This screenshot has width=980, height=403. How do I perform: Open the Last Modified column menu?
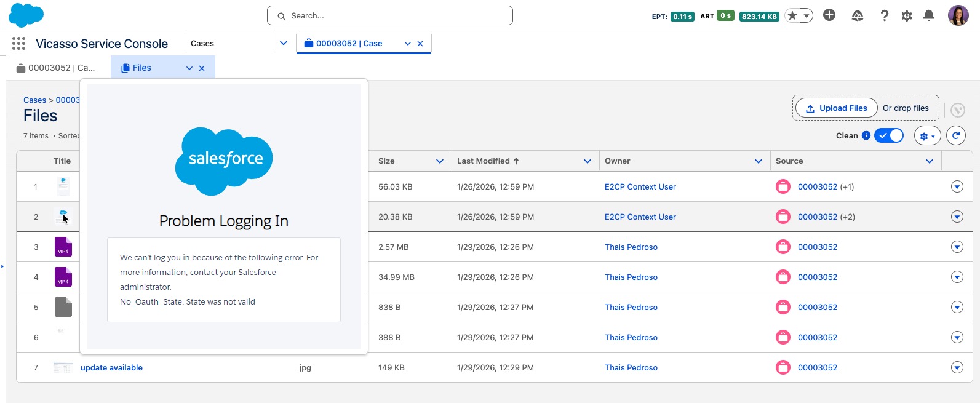[x=588, y=161]
